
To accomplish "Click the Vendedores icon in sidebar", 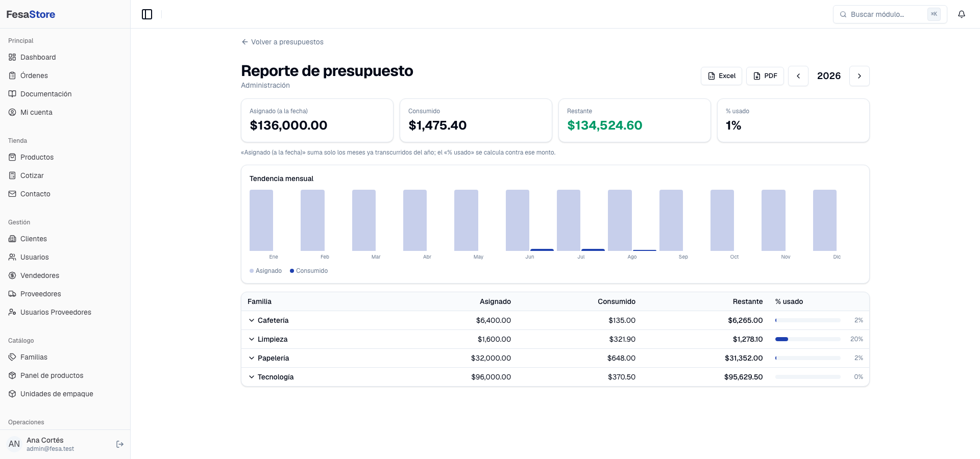I will point(12,275).
